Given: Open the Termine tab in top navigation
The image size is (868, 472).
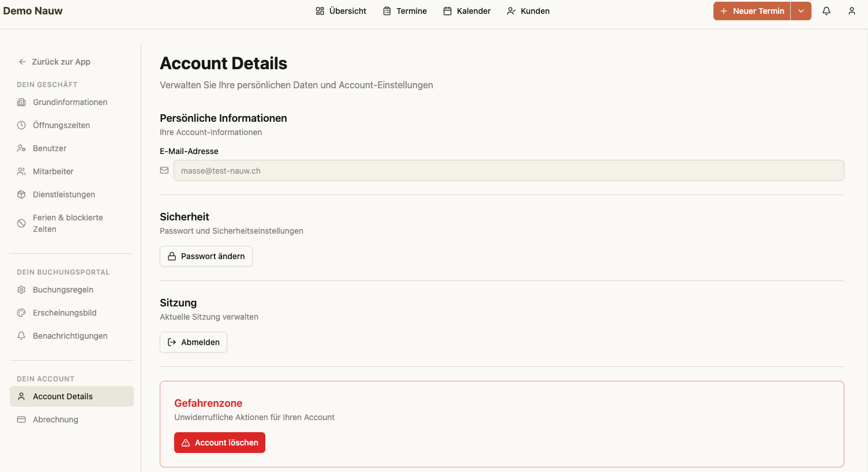Looking at the screenshot, I should point(405,11).
